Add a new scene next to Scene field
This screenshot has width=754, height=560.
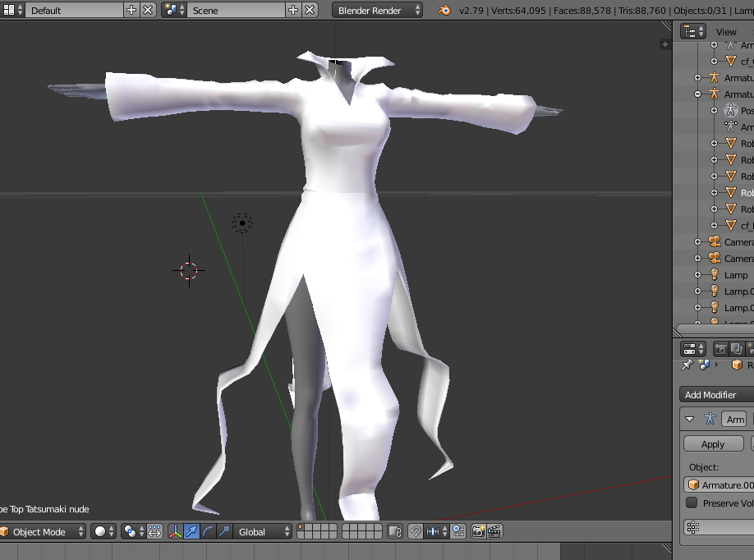coord(293,10)
